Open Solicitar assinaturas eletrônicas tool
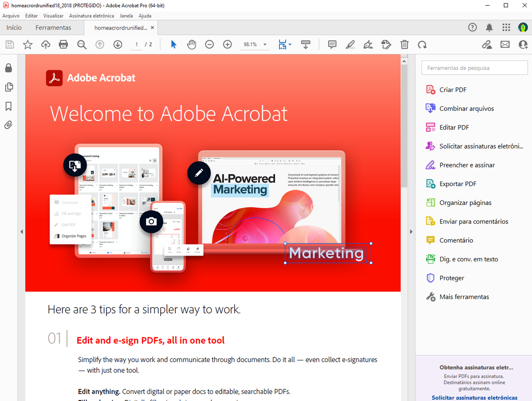This screenshot has height=401, width=532. click(474, 146)
